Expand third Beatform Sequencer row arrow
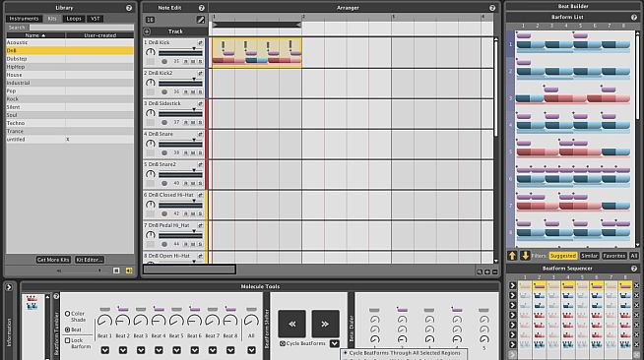 (x=512, y=305)
